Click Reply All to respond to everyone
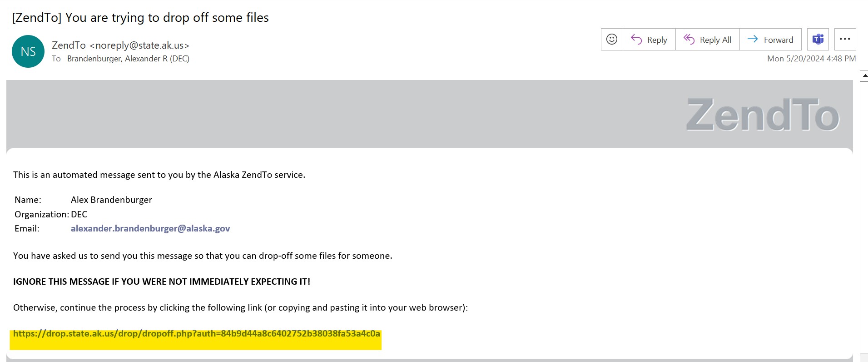868x362 pixels. click(x=708, y=40)
